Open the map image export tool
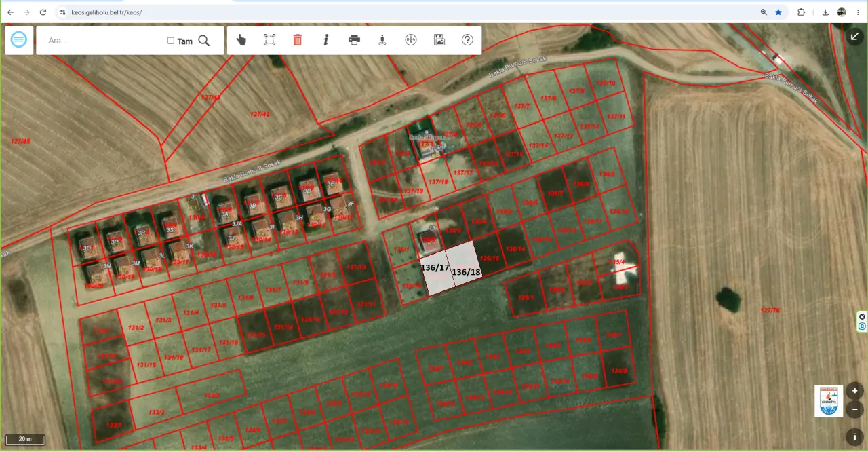The width and height of the screenshot is (868, 452). [x=439, y=40]
